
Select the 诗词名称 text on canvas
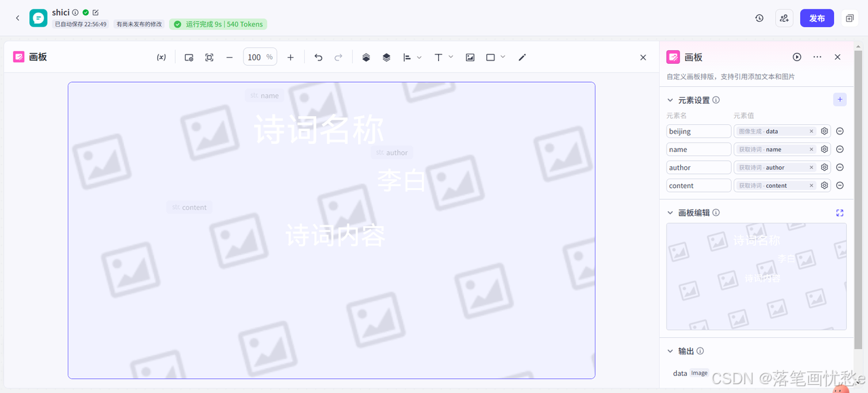tap(319, 129)
